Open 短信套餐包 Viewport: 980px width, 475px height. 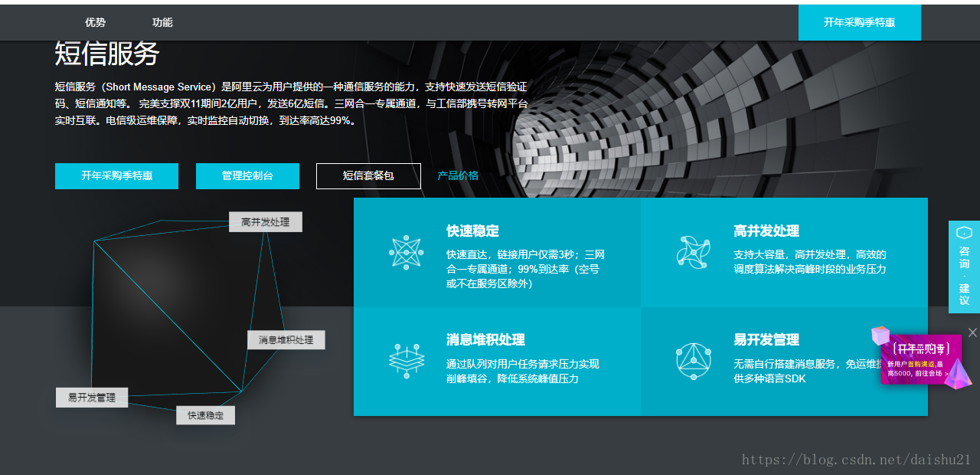click(x=368, y=175)
